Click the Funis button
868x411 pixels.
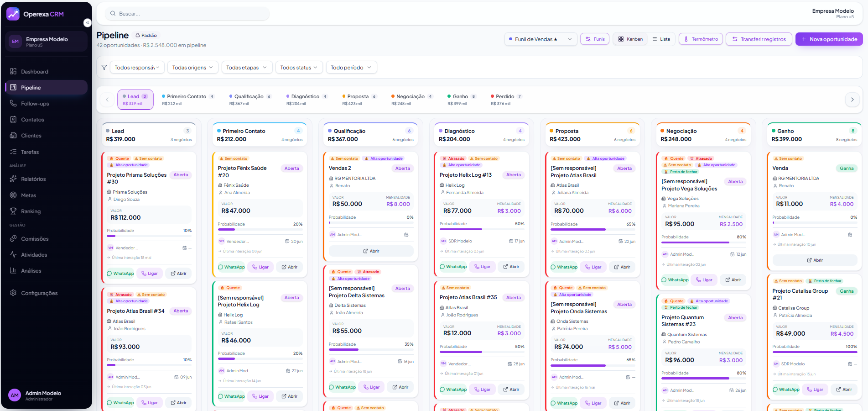pyautogui.click(x=595, y=39)
